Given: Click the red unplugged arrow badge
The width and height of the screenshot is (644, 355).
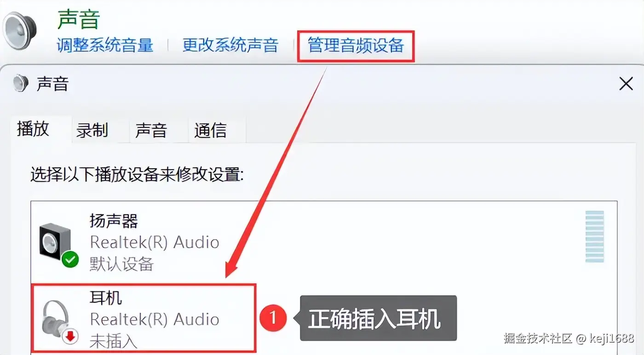Looking at the screenshot, I should click(x=70, y=337).
